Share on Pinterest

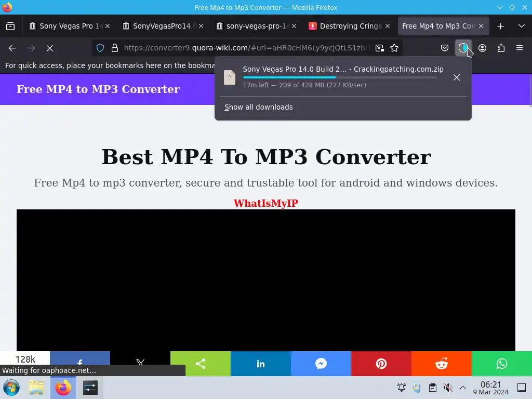point(381,364)
